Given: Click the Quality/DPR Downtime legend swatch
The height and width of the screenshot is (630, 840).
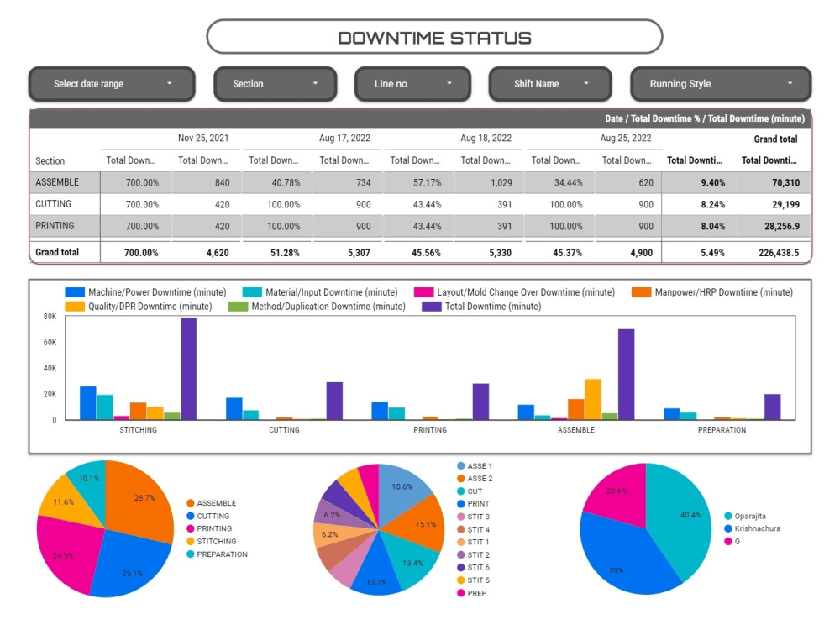Looking at the screenshot, I should click(x=75, y=307).
